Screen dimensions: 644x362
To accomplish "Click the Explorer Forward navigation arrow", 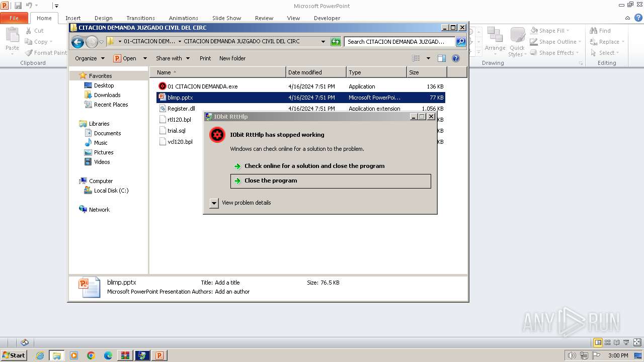I will tap(92, 42).
